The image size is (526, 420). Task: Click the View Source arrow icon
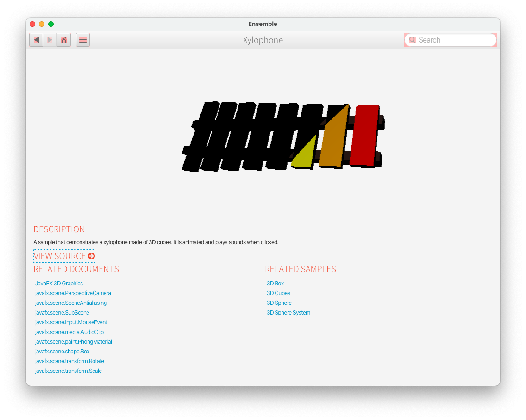92,256
